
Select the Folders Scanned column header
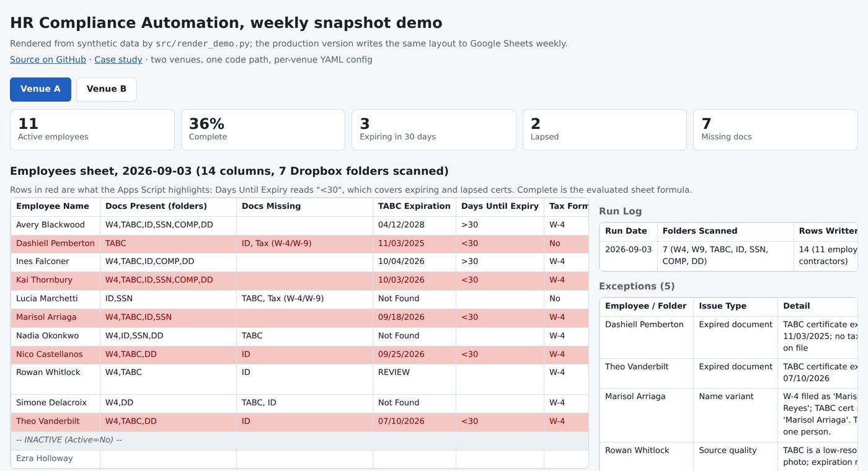725,231
